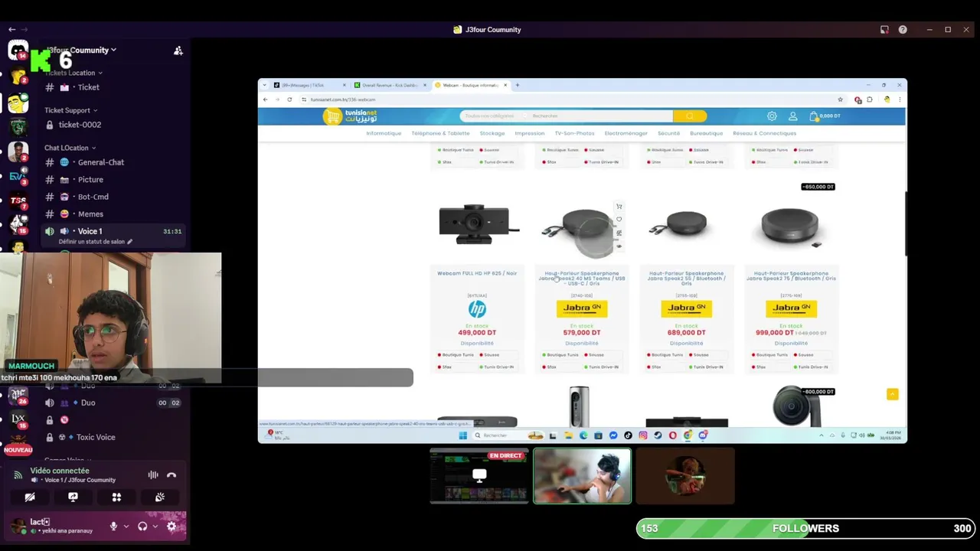Open noise suppression waveform icon

[153, 475]
